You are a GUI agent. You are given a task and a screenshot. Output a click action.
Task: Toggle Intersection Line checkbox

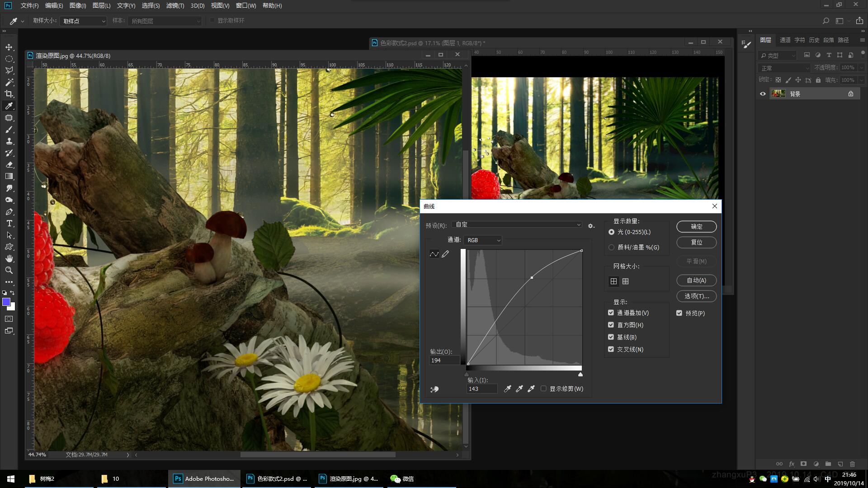tap(611, 349)
